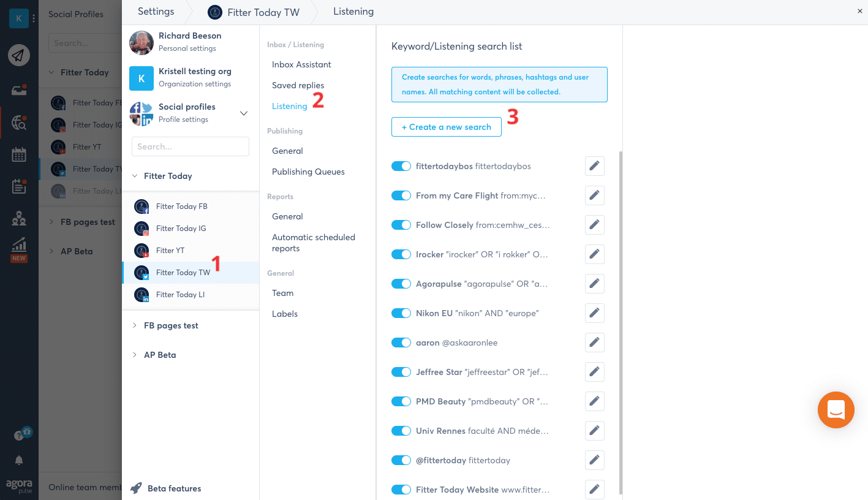Edit the Follow Closely search

[x=594, y=225]
